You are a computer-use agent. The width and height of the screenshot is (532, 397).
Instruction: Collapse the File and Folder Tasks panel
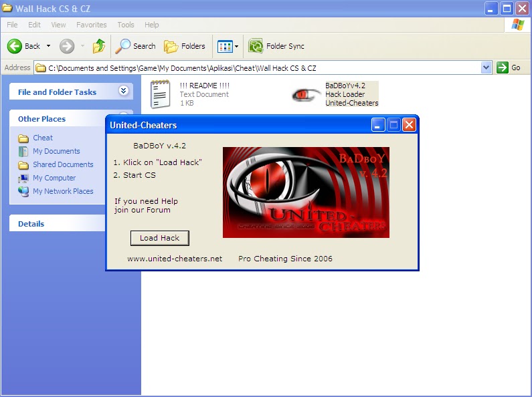124,90
